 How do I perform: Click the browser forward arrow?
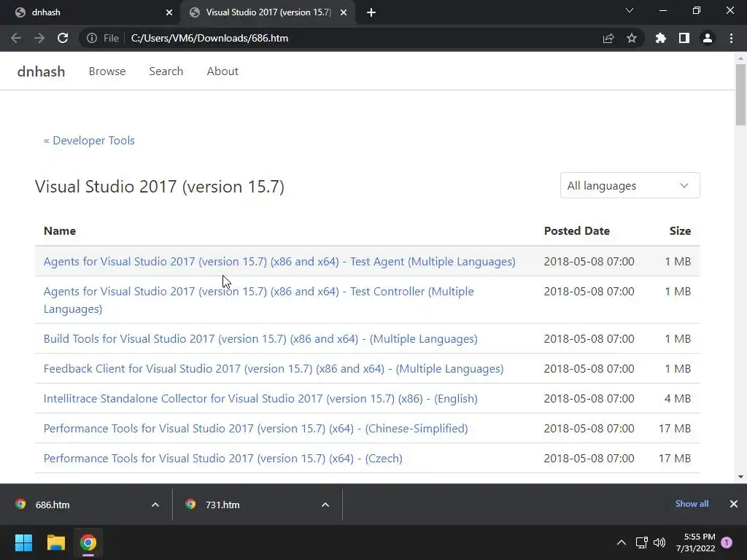click(39, 38)
